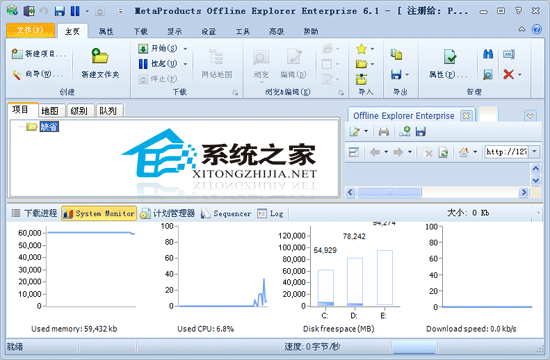Click the Resume (恢复) download button
The width and height of the screenshot is (550, 360).
click(158, 64)
